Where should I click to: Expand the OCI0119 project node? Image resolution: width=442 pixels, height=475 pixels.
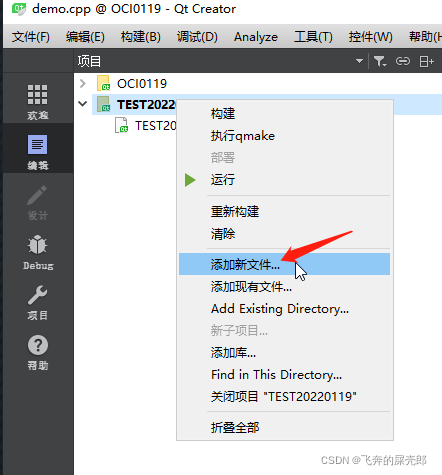83,83
